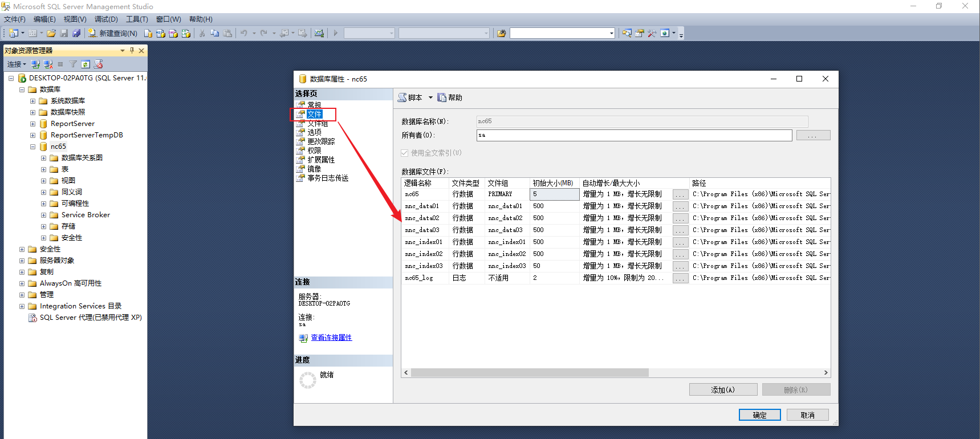Image resolution: width=980 pixels, height=439 pixels.
Task: Open the 调试(D) menu
Action: pos(106,19)
